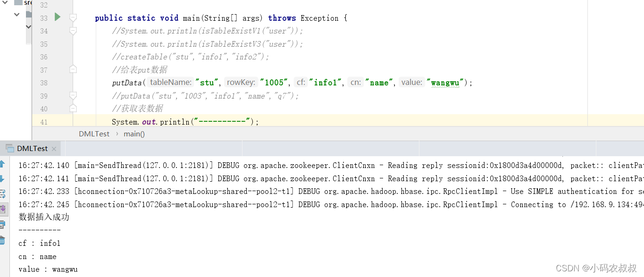Collapse the src folder tree arrow

pos(5,2)
